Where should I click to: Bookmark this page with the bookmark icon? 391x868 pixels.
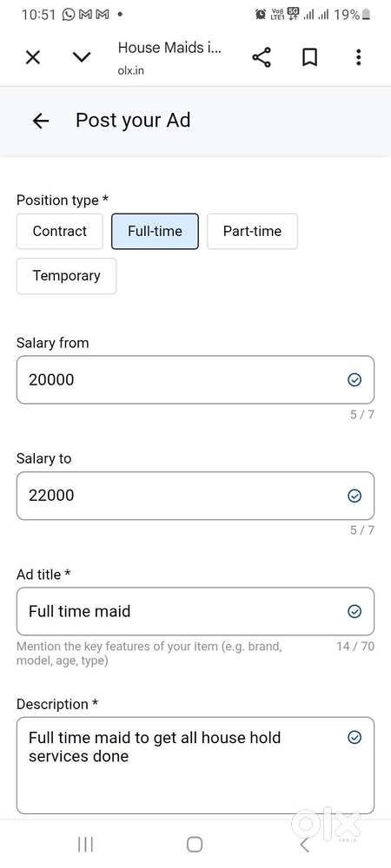tap(309, 57)
